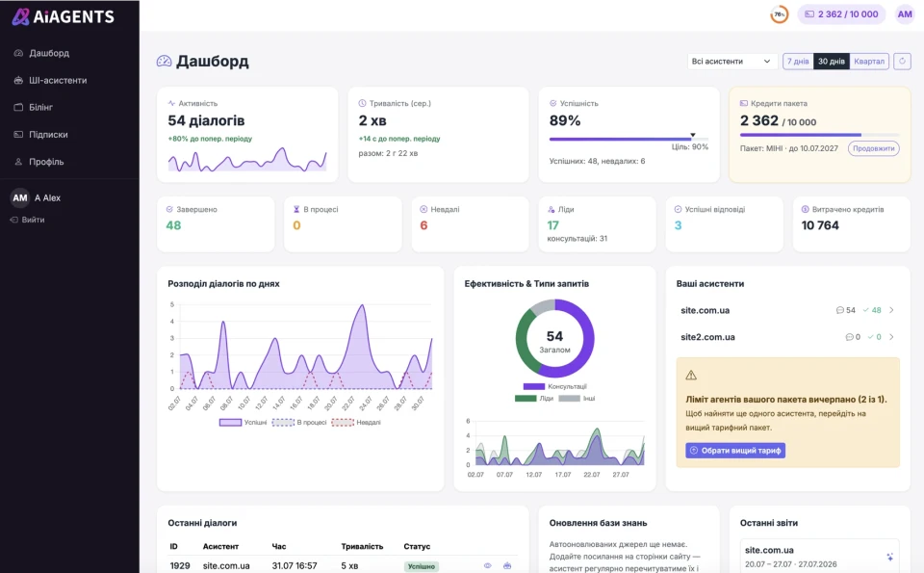This screenshot has height=573, width=924.
Task: Click the 10 764 credits spent value
Action: click(820, 225)
